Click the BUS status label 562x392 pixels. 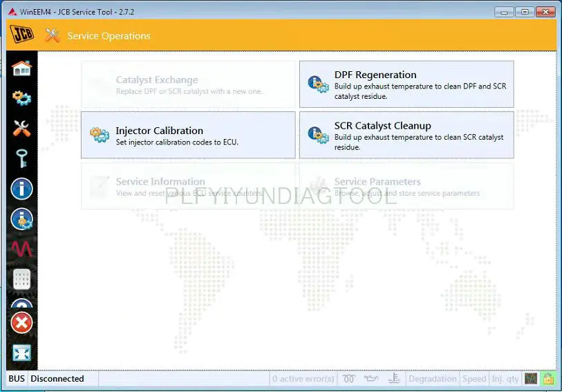coord(17,379)
